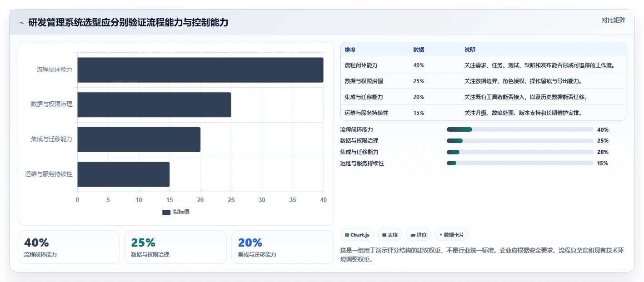Click the 25% cell in the table
The width and height of the screenshot is (644, 282).
[419, 81]
